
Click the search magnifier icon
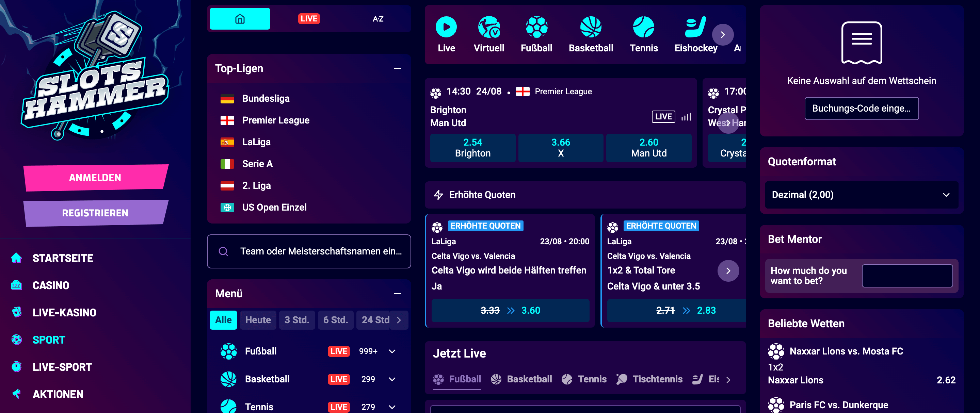click(x=223, y=251)
